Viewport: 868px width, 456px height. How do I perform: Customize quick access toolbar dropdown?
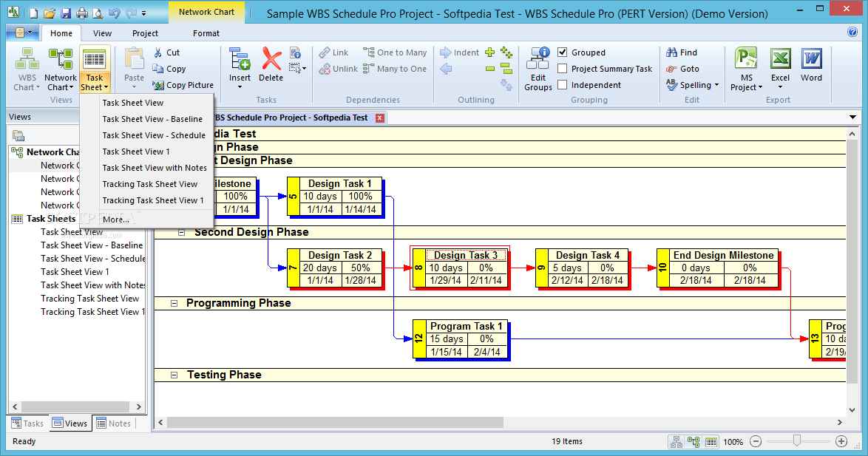(x=144, y=13)
